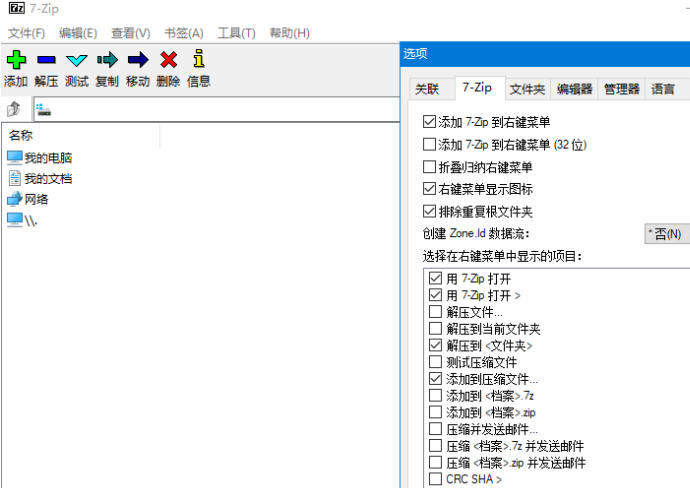Switch to the 管理器 tab

621,89
